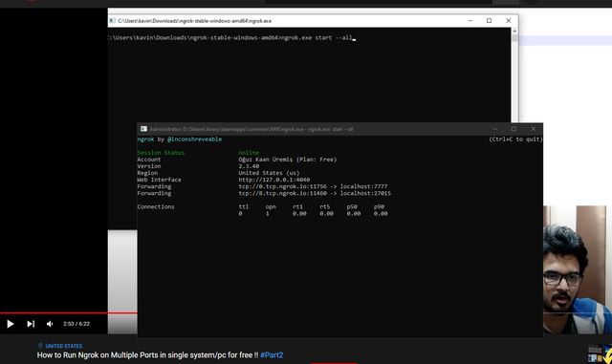Click the small thumbnail at bottom right

point(600,353)
